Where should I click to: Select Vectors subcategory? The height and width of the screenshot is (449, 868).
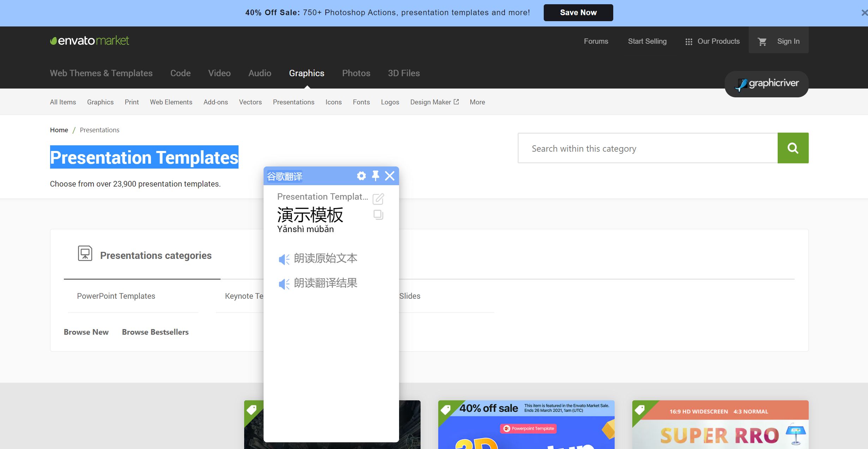(250, 102)
